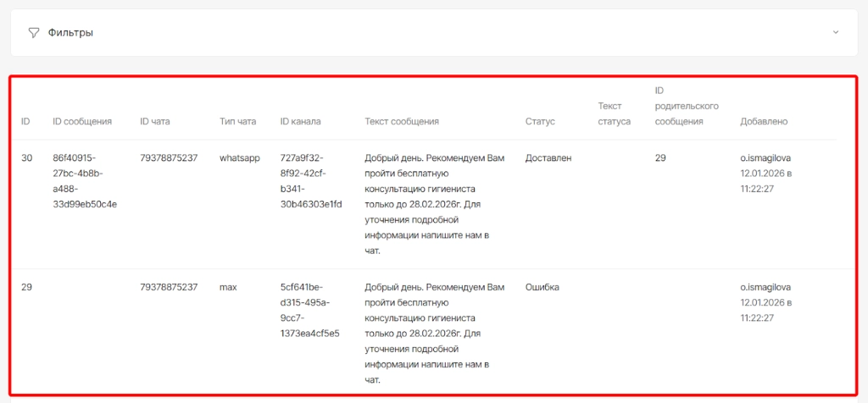
Task: Click the Ошибка status cell
Action: pos(542,288)
